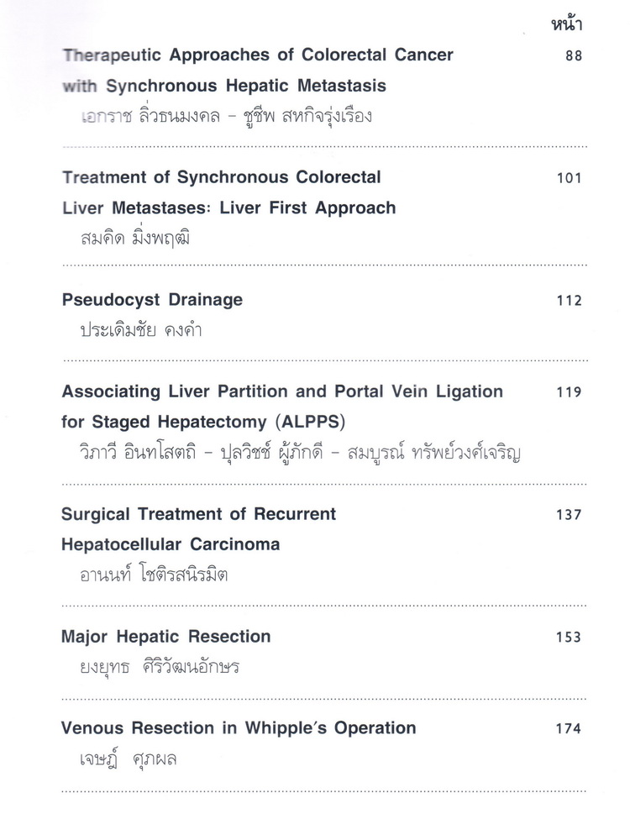The image size is (630, 840).
Task: Select 'for Staged Hepatectomy (ALPPS)' line
Action: click(x=203, y=423)
